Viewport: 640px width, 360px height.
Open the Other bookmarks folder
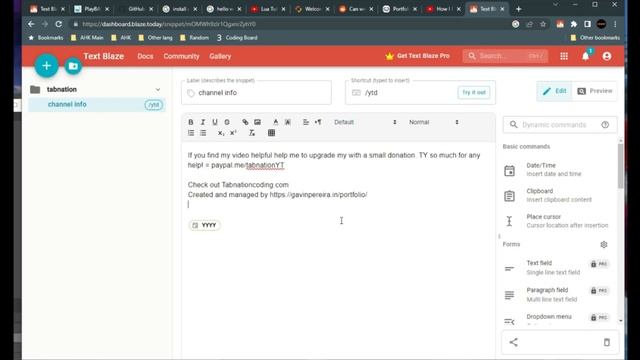point(595,38)
